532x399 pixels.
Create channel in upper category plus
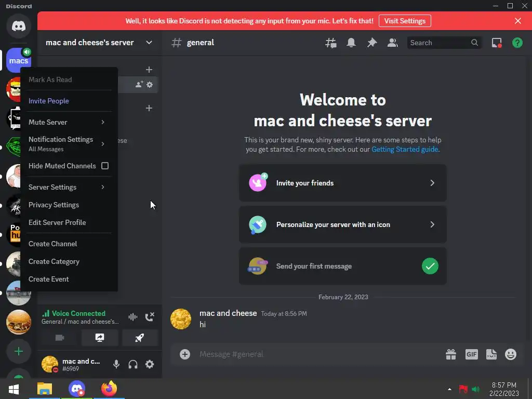[x=149, y=70]
